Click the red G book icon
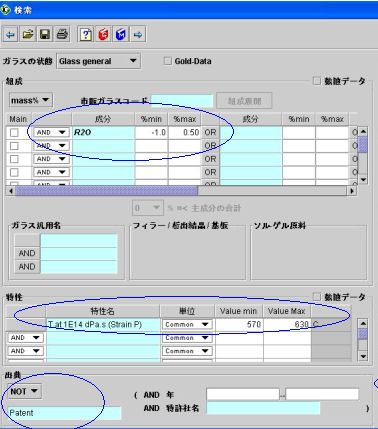The image size is (378, 429). click(103, 34)
